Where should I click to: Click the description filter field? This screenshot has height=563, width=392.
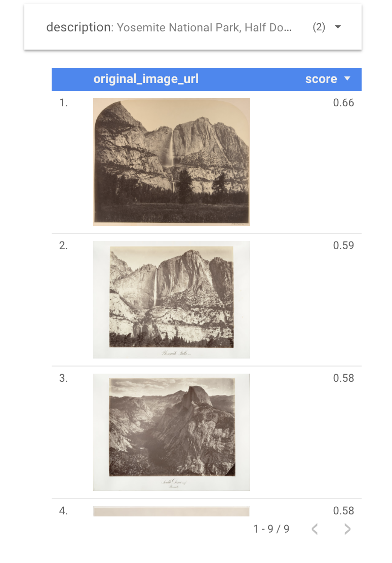tap(193, 27)
